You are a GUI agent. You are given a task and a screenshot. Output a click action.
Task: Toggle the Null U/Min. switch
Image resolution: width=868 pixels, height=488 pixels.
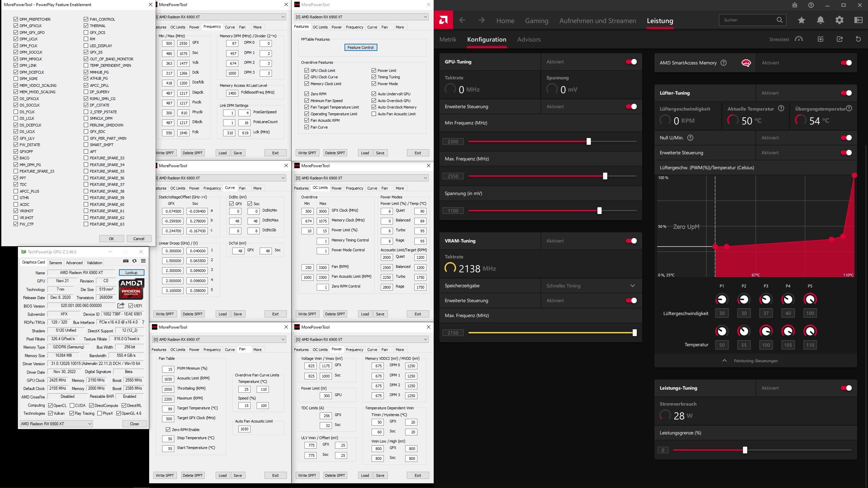point(846,138)
